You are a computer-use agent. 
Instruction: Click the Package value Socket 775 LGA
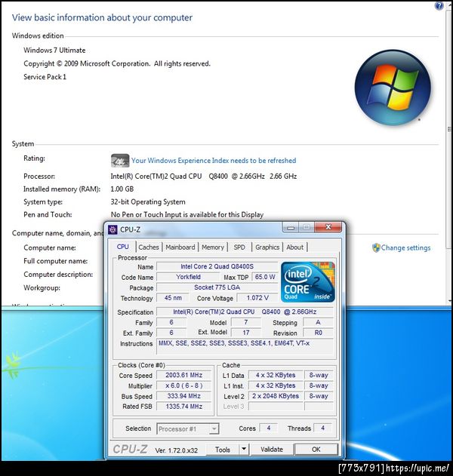(217, 287)
